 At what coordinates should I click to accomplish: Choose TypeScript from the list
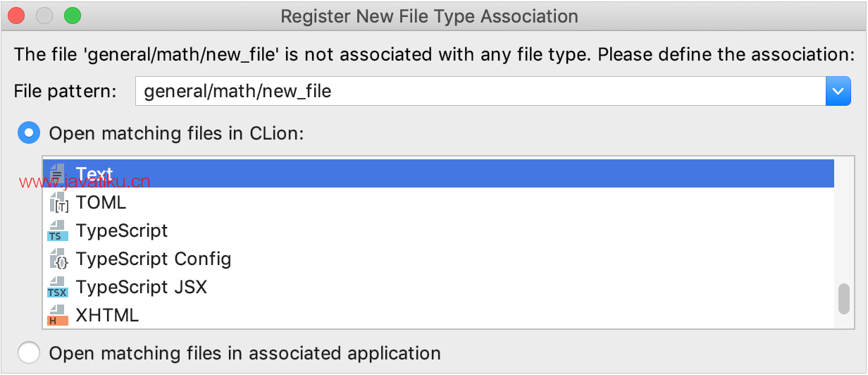[x=122, y=231]
